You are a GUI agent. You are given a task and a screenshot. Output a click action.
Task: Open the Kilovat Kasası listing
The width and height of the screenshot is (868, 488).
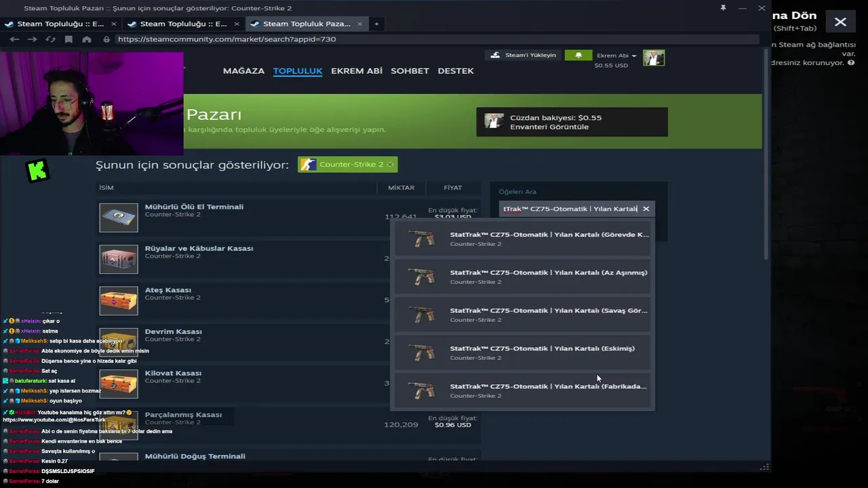[x=288, y=383]
